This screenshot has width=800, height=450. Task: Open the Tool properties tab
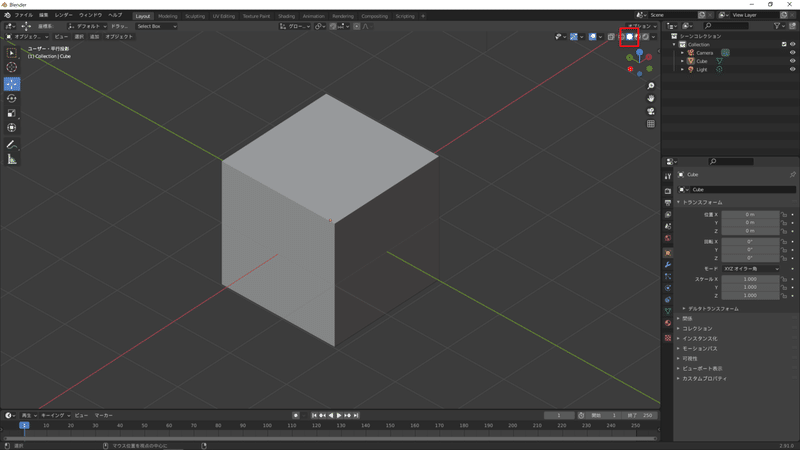tap(668, 177)
